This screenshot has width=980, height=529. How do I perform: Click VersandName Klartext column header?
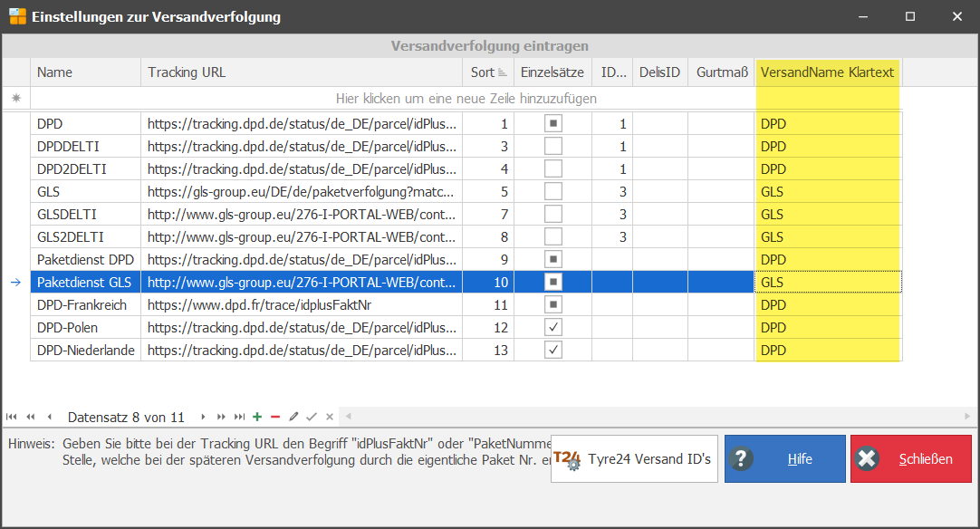coord(828,72)
